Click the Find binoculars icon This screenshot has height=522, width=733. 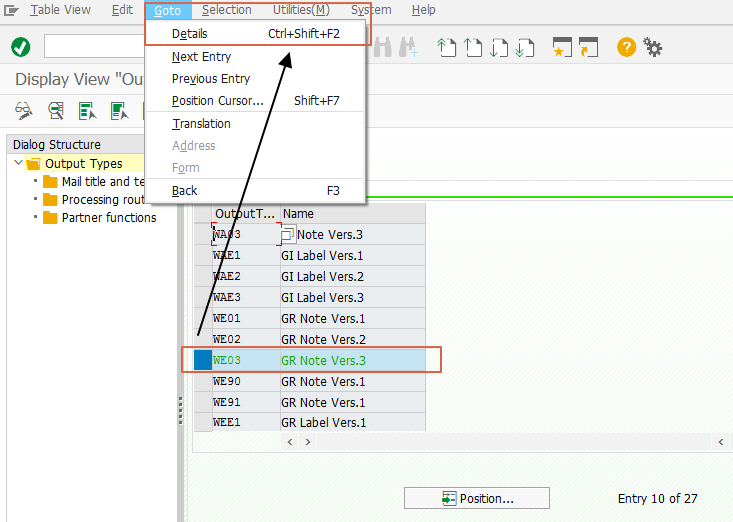[x=382, y=47]
